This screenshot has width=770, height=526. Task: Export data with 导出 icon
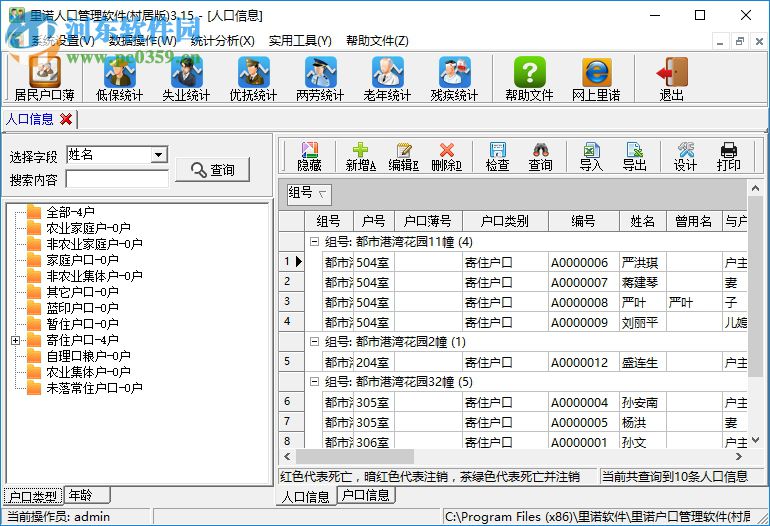click(634, 157)
